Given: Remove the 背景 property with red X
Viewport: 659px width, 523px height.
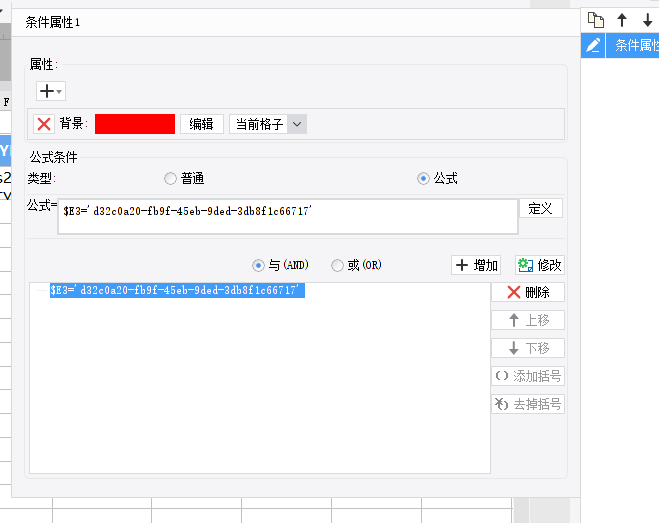Looking at the screenshot, I should click(44, 124).
